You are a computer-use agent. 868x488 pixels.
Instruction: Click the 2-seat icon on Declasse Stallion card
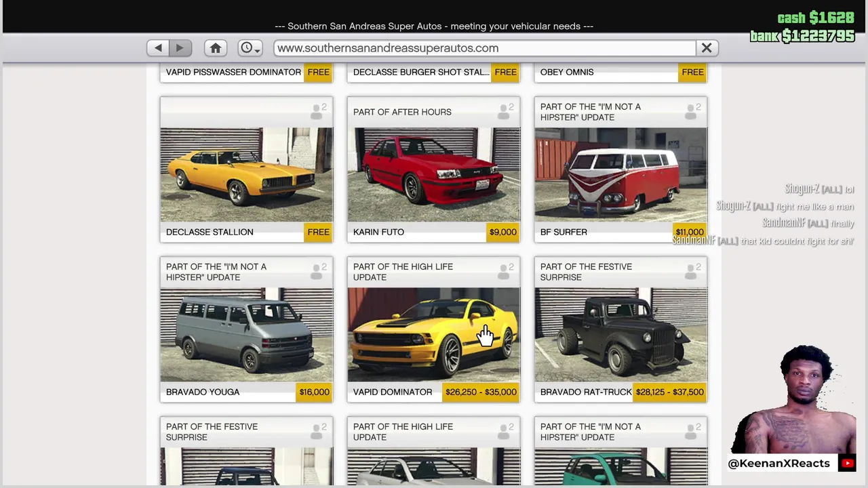pos(318,112)
